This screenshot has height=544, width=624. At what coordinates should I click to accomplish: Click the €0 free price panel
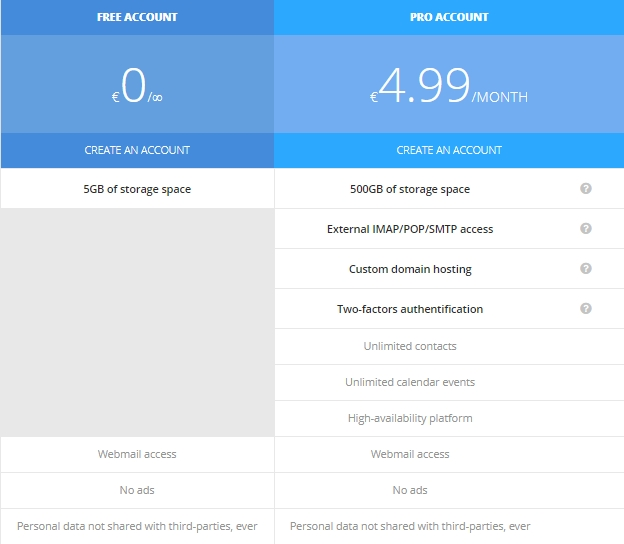point(137,84)
